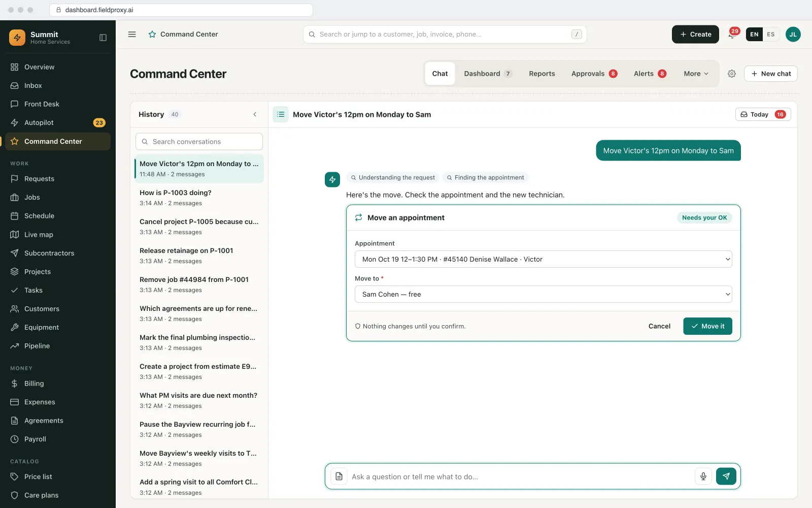Open What PM visits are due conversation

[x=199, y=400]
